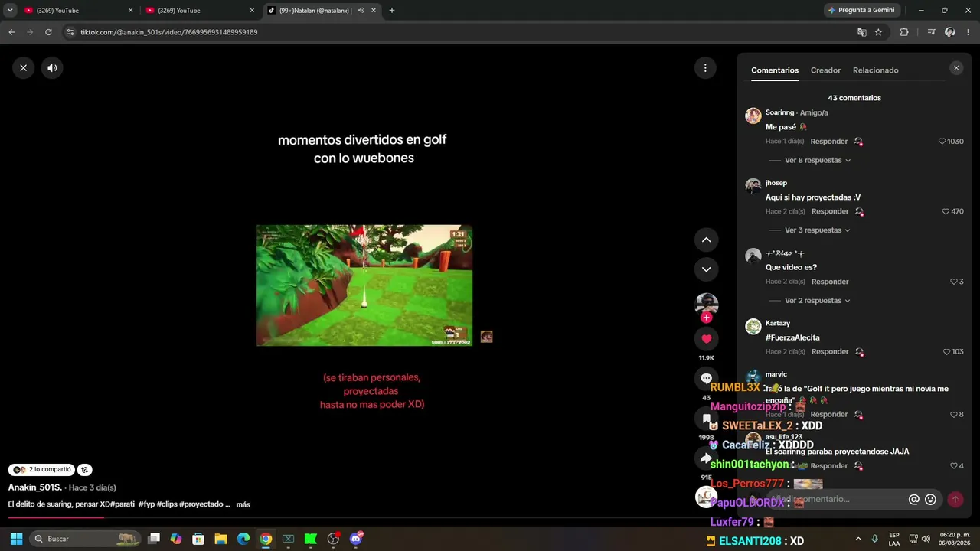View site information for tiktok.com
980x551 pixels.
pos(70,32)
